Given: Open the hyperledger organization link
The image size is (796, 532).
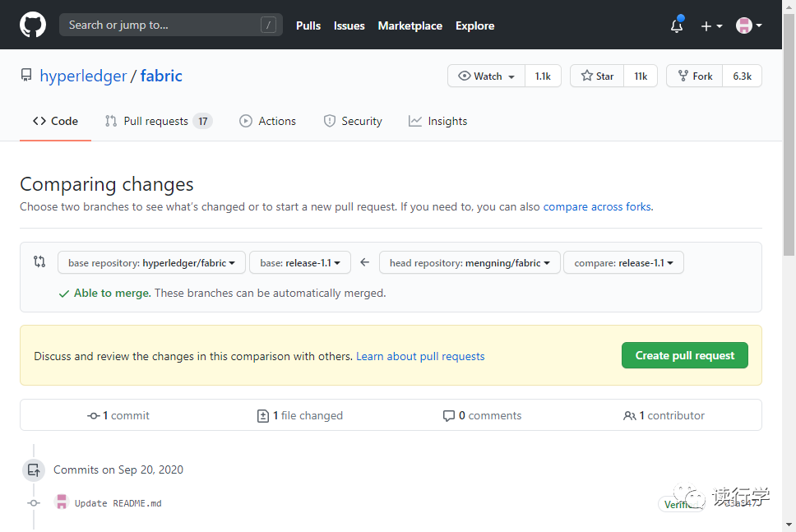Looking at the screenshot, I should pyautogui.click(x=83, y=76).
